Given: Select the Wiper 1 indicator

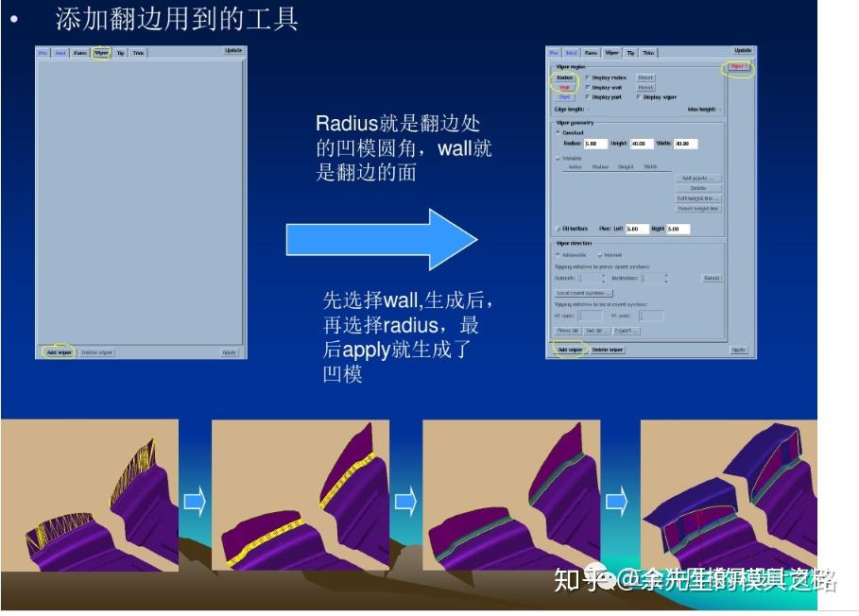Looking at the screenshot, I should (740, 64).
